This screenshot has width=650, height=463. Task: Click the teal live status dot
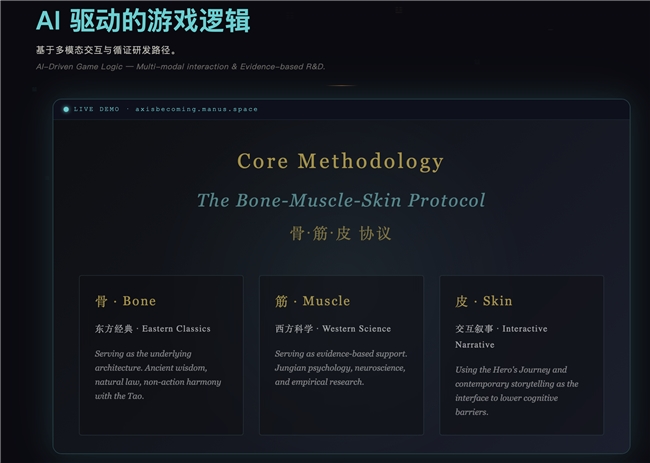click(x=66, y=109)
